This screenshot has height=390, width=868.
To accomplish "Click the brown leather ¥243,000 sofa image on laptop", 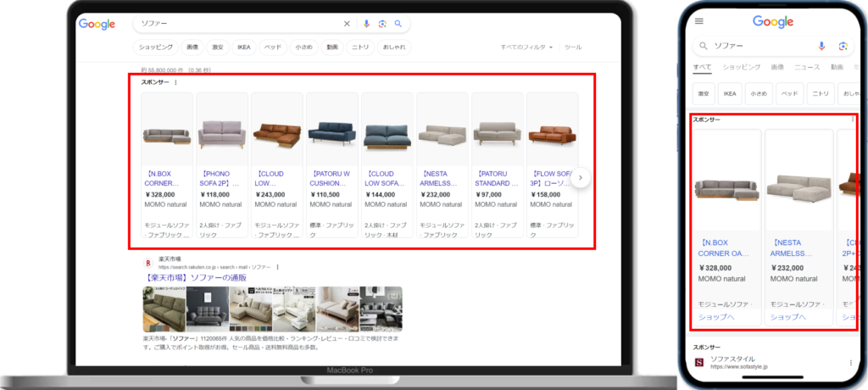I will coord(277,135).
